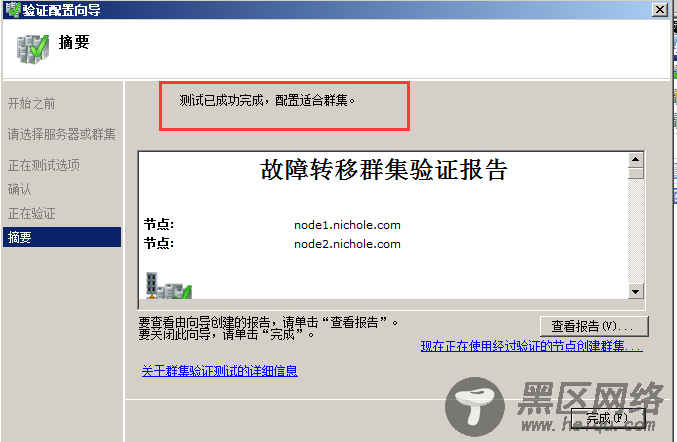
Task: Select 确认 step in sidebar
Action: click(19, 189)
